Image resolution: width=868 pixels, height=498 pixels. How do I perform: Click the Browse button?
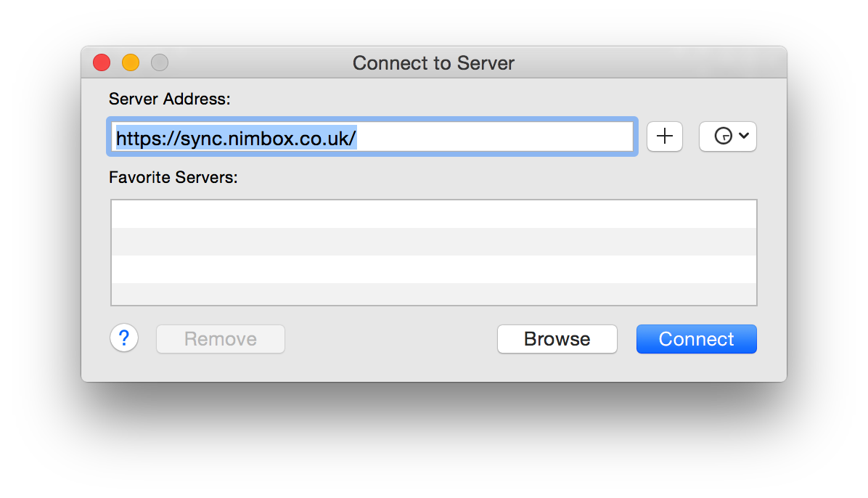coord(557,338)
